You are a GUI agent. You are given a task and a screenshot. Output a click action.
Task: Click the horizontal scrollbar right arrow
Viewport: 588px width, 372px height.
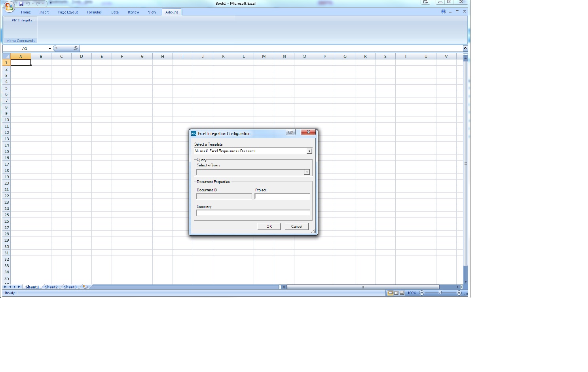tap(457, 287)
